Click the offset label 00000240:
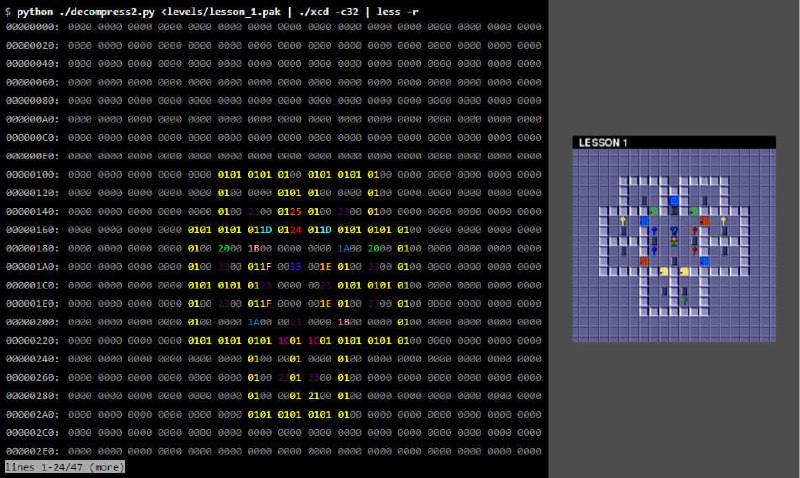800x478 pixels. 33,359
